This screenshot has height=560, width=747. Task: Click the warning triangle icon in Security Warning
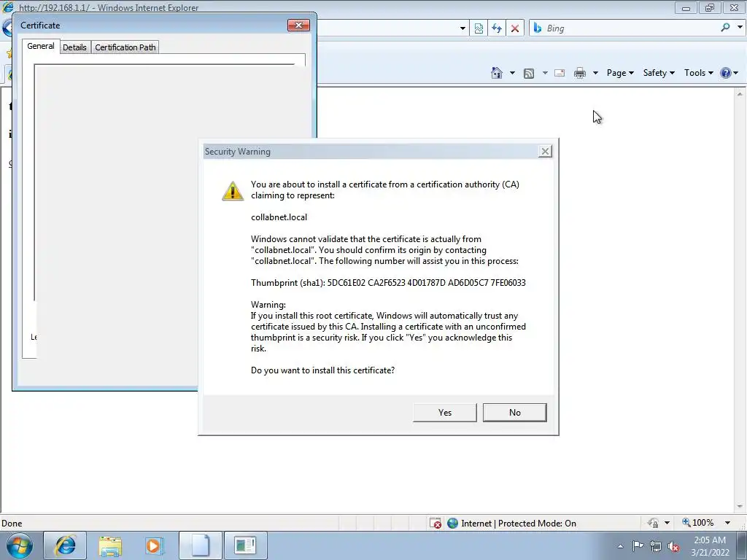point(233,191)
